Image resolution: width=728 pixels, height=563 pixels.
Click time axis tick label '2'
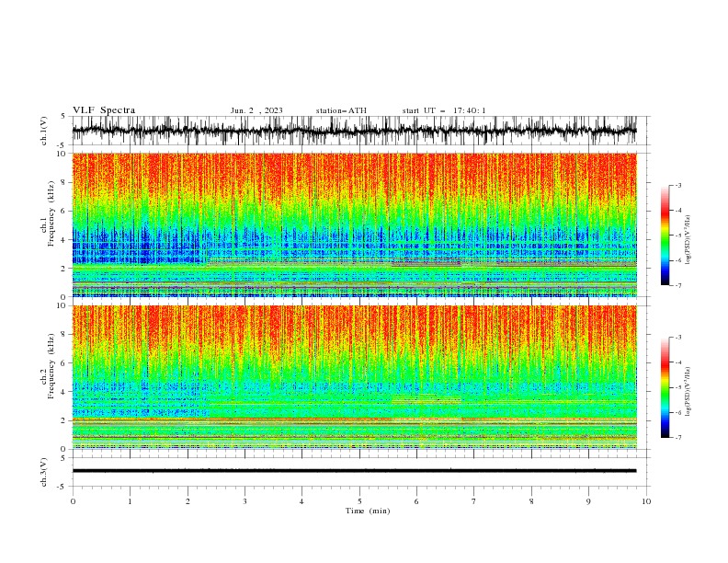pyautogui.click(x=188, y=501)
